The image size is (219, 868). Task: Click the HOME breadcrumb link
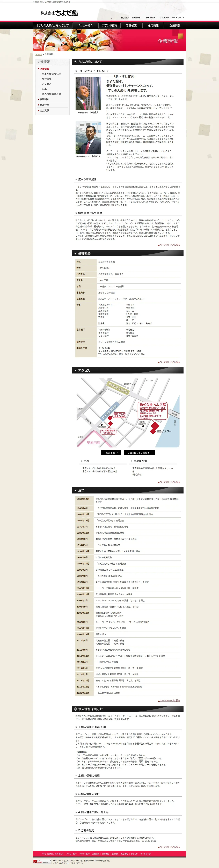pos(39,54)
